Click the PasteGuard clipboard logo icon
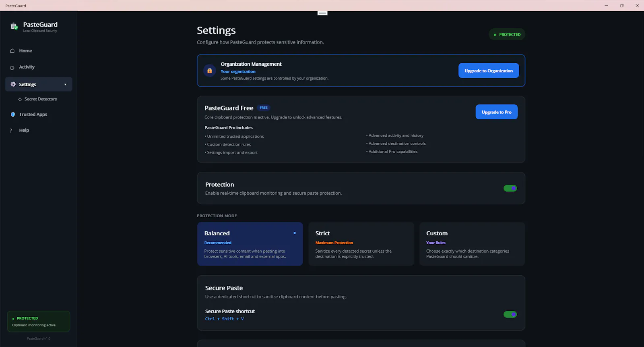 [14, 27]
